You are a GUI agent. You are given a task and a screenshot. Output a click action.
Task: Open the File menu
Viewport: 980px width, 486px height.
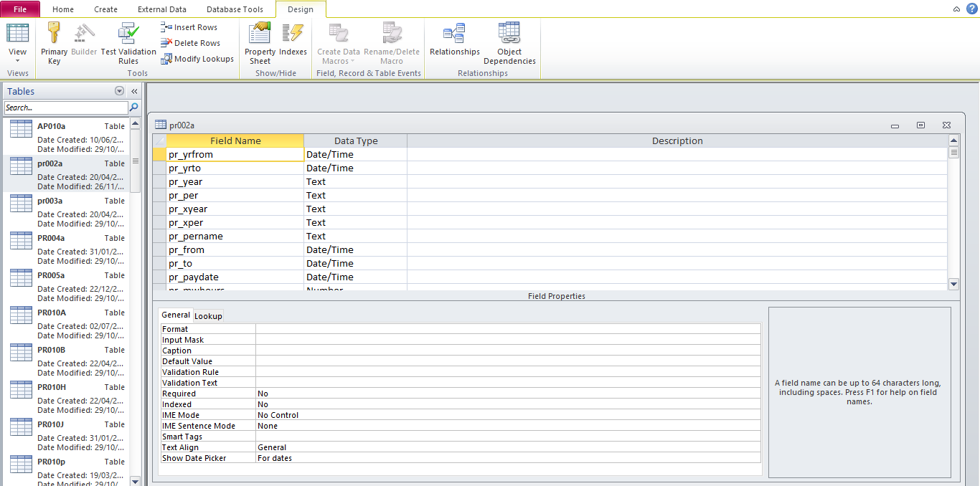[x=20, y=9]
